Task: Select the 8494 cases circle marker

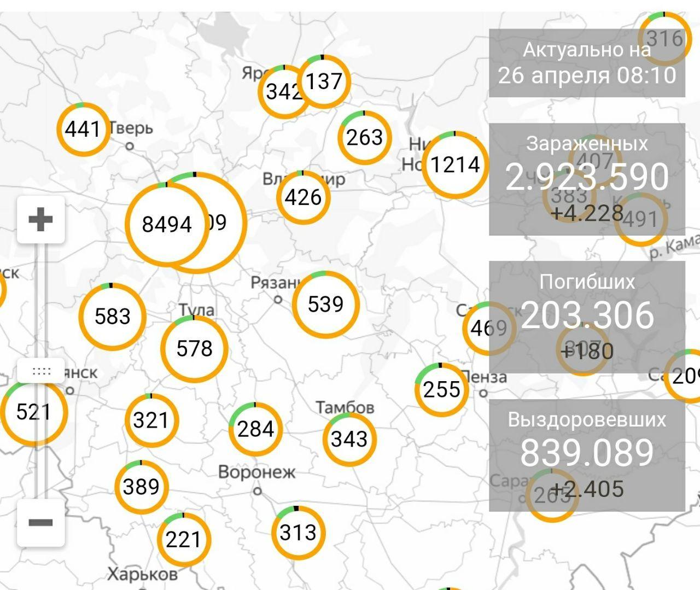Action: tap(167, 224)
